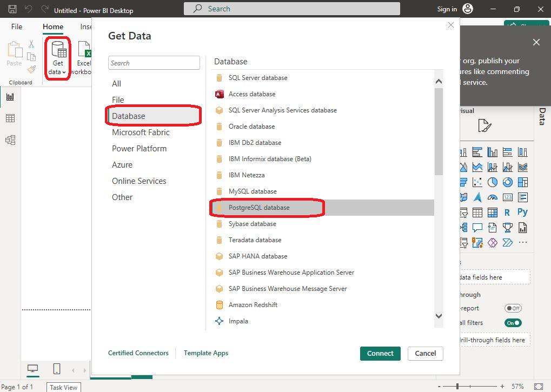The width and height of the screenshot is (551, 392).
Task: Select mobile layout icon at bottom
Action: coord(57,368)
